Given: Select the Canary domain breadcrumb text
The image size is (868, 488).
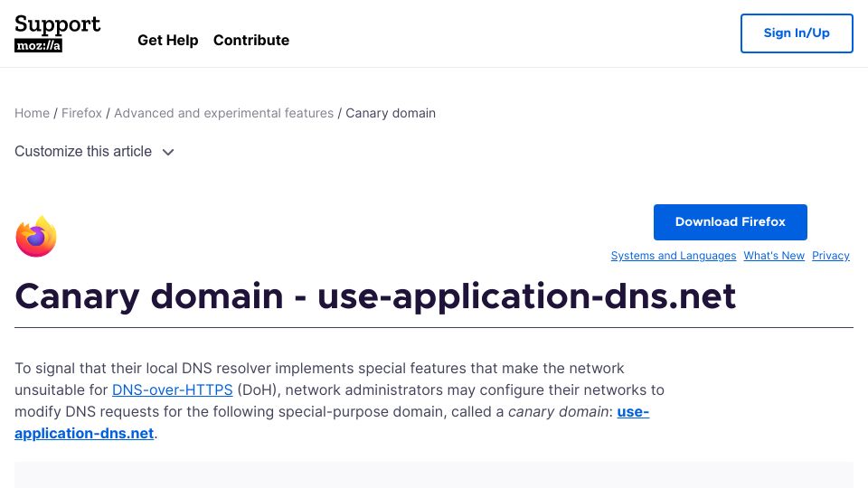Looking at the screenshot, I should [x=391, y=113].
